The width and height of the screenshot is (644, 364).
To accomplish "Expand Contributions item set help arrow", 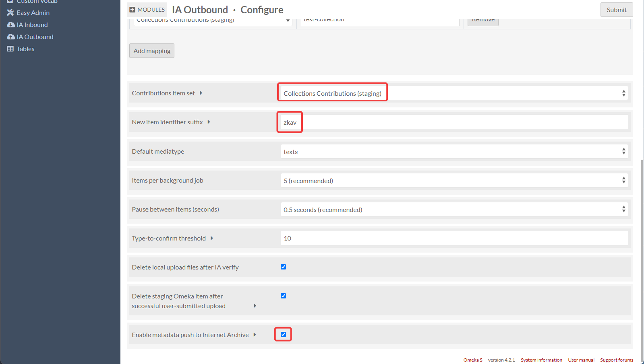I will [x=201, y=93].
